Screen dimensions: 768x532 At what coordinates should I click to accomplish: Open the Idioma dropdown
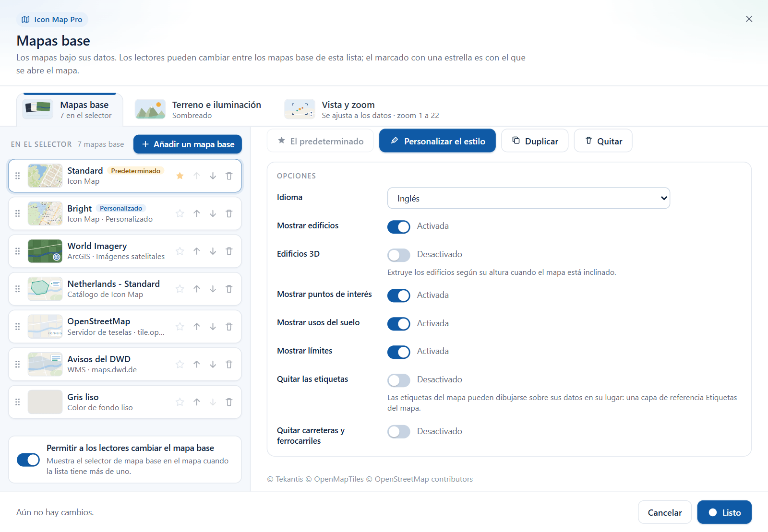coord(528,198)
